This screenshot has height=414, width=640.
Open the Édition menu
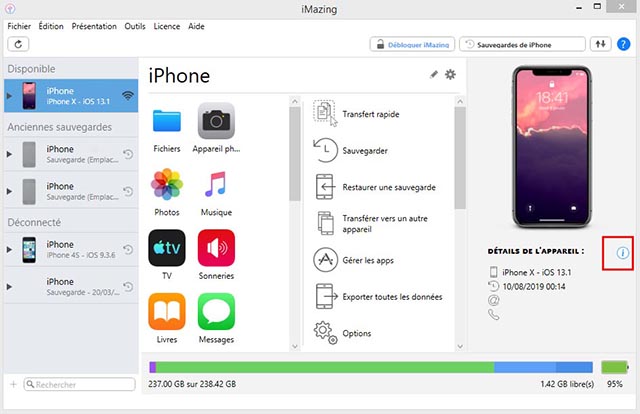(51, 26)
